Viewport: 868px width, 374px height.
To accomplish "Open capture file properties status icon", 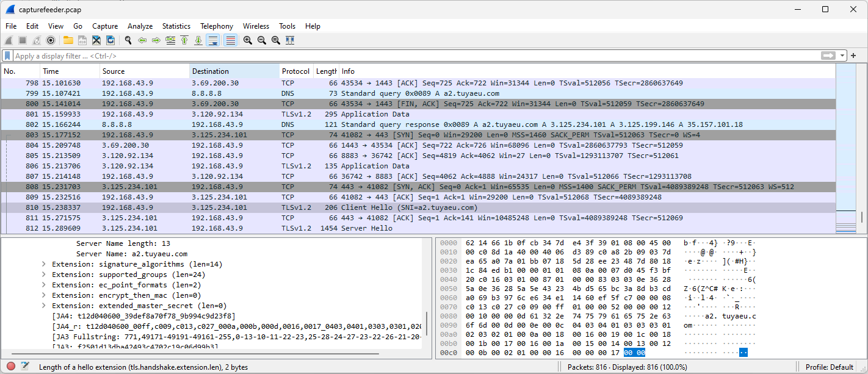I will (25, 367).
